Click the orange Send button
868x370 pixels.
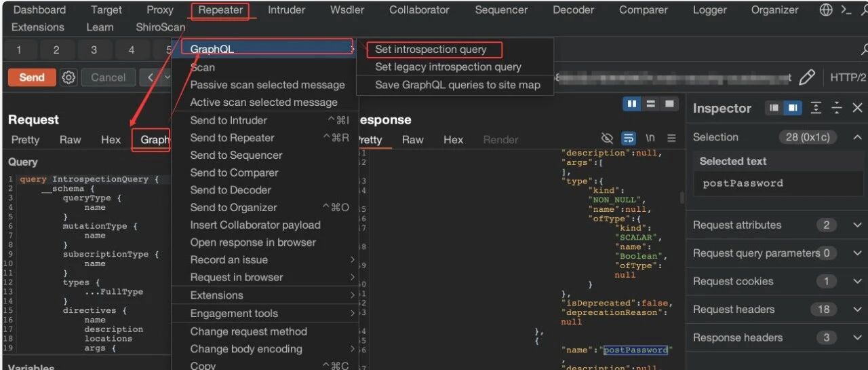[32, 77]
